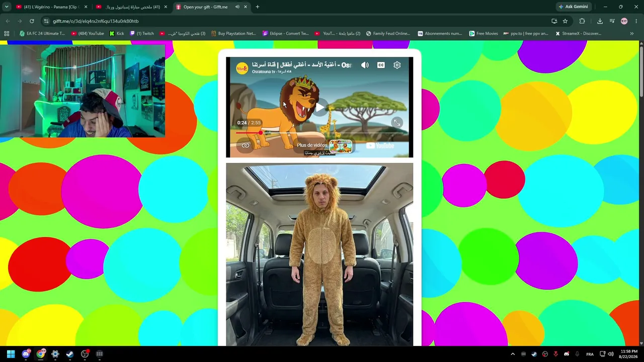Screen dimensions: 644x362
Task: Open the taskbar clock and calendar
Action: click(629, 354)
